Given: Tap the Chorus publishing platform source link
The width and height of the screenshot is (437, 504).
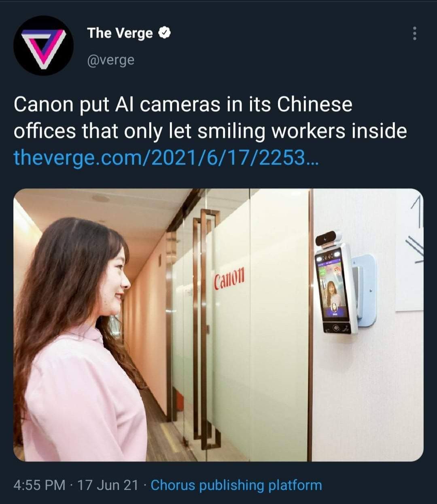Looking at the screenshot, I should tap(236, 485).
